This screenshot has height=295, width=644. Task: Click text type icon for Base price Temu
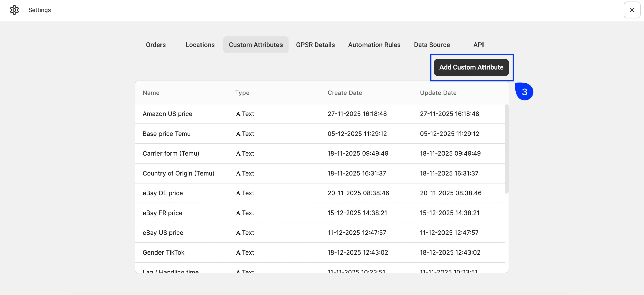[238, 134]
